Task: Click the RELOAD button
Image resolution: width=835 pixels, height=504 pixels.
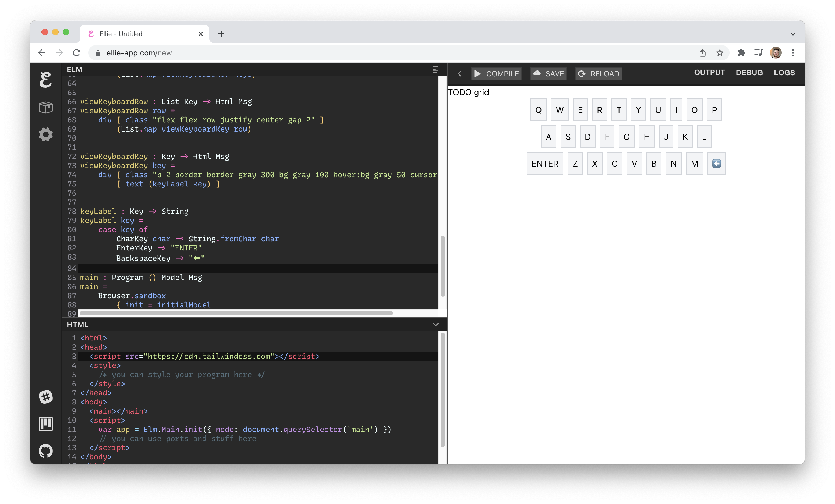Action: point(599,73)
